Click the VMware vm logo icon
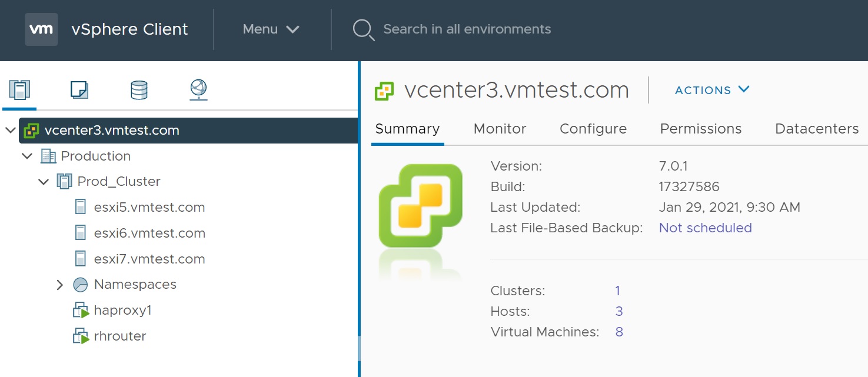The width and height of the screenshot is (868, 377). (41, 29)
